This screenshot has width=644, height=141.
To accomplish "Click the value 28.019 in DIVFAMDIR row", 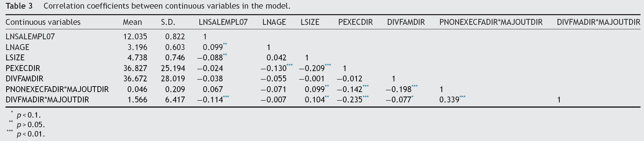I will point(173,79).
